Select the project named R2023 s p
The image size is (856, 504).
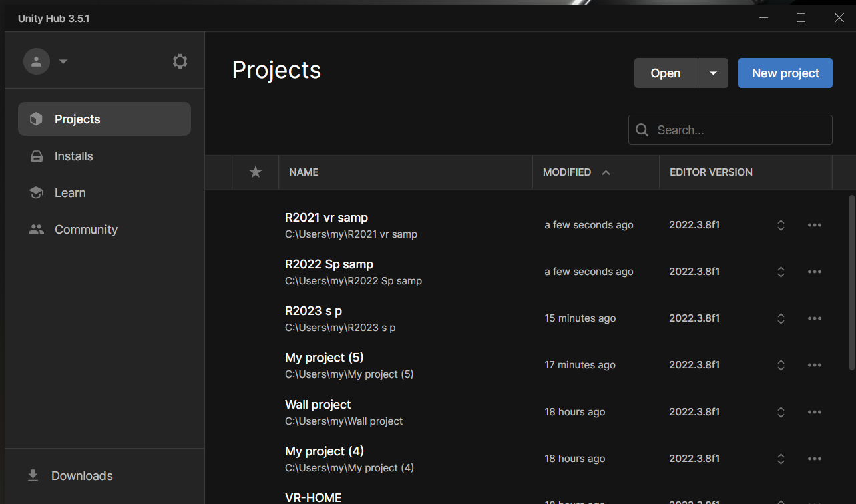[x=314, y=311]
